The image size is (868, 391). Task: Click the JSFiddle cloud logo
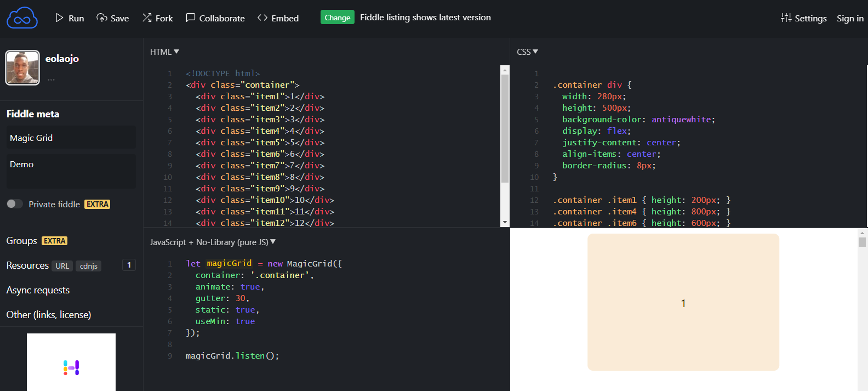22,18
